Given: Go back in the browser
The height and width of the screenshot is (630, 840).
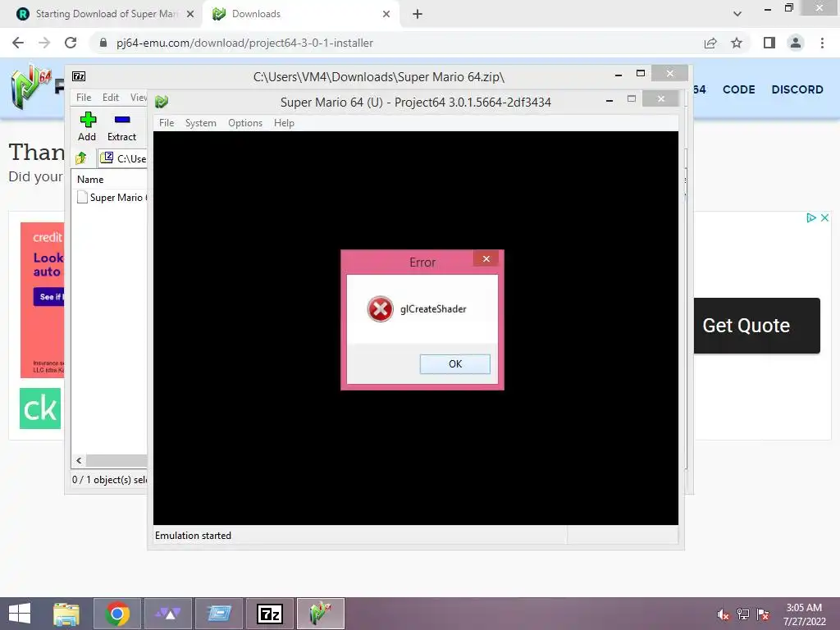Looking at the screenshot, I should click(x=18, y=43).
